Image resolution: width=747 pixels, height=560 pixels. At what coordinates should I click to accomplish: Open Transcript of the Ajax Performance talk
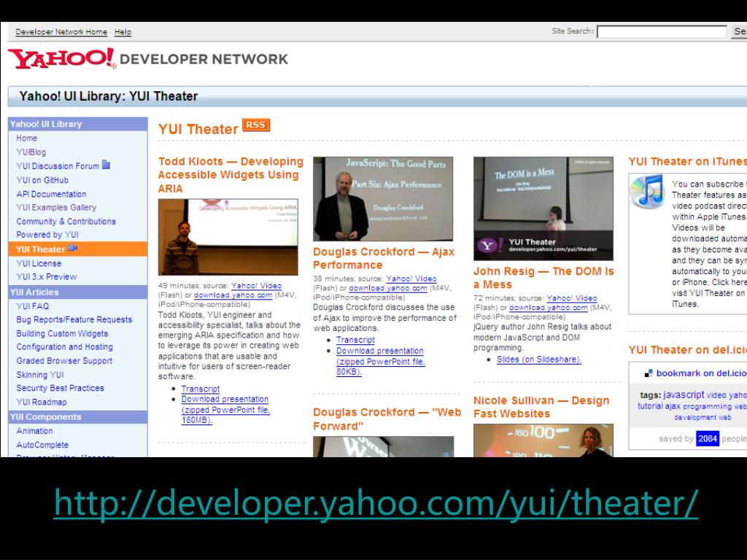pyautogui.click(x=355, y=340)
